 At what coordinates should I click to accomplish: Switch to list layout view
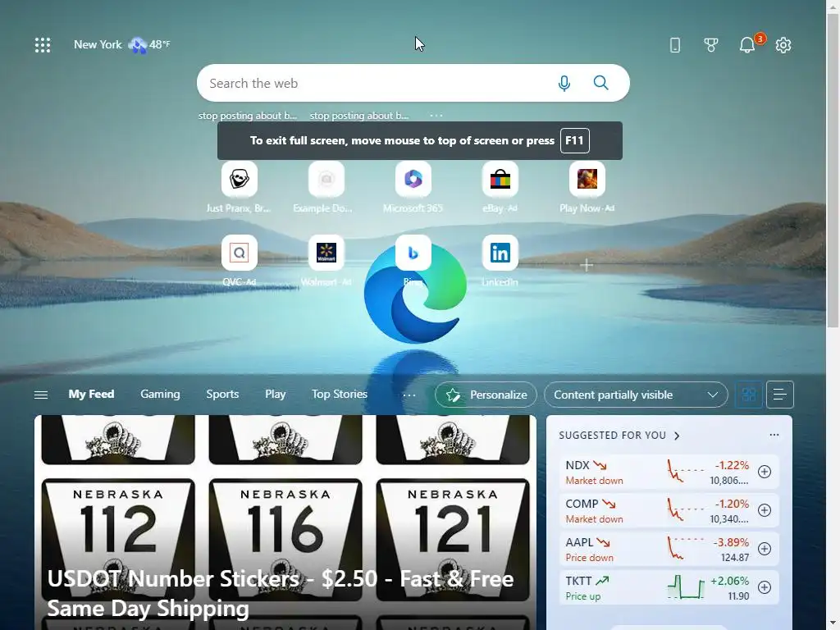(780, 395)
